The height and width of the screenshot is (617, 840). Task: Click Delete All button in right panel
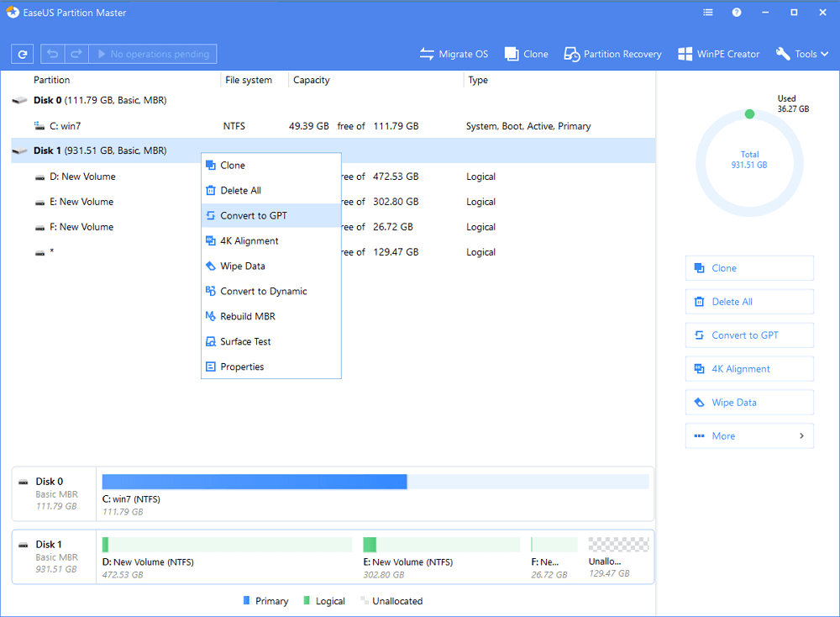749,302
